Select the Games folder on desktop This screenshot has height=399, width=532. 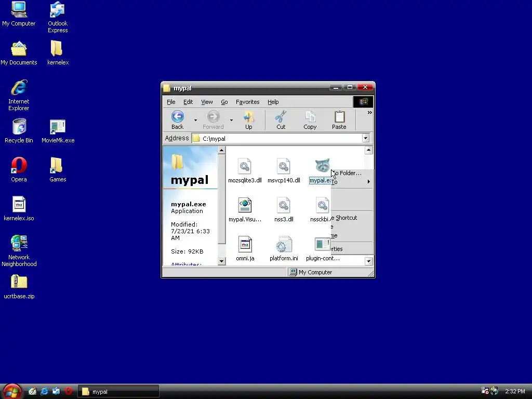pyautogui.click(x=58, y=170)
